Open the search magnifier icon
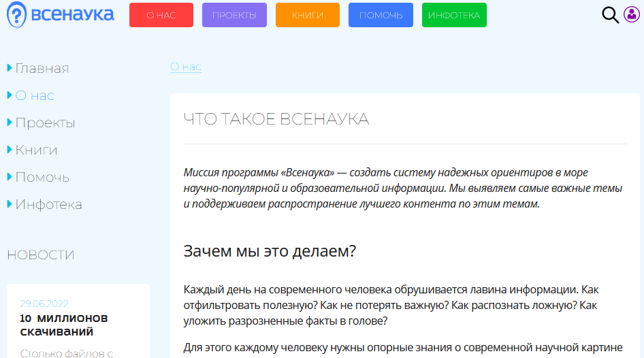The image size is (644, 358). pos(611,15)
